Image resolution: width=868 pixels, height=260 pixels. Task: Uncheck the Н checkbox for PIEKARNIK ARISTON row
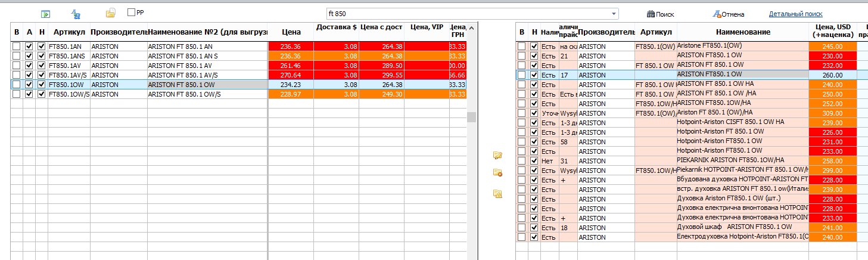coord(534,161)
